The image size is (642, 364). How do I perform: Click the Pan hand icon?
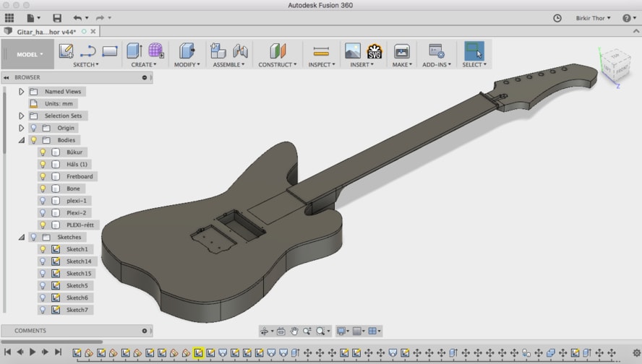[x=294, y=331]
